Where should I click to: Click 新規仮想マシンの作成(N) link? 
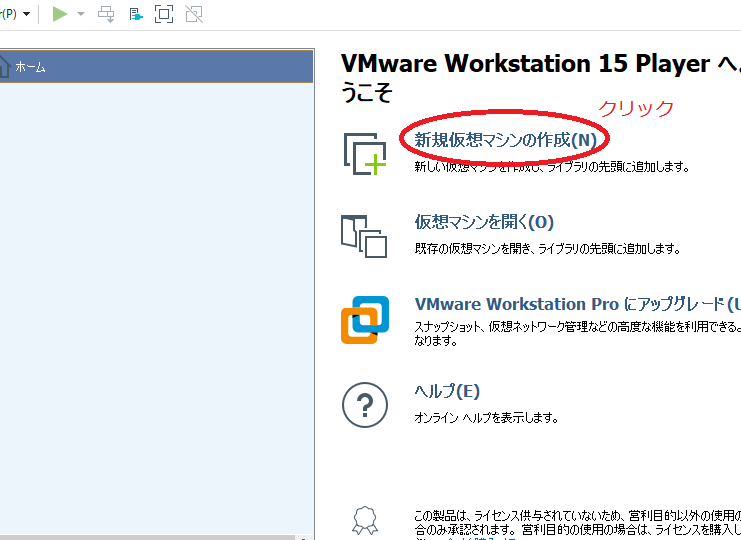(x=505, y=140)
